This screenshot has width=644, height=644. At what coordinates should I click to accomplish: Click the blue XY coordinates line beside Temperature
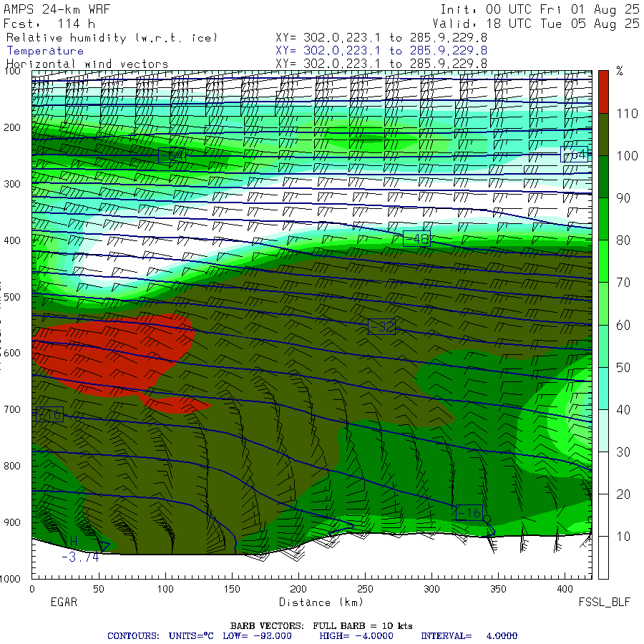[381, 51]
